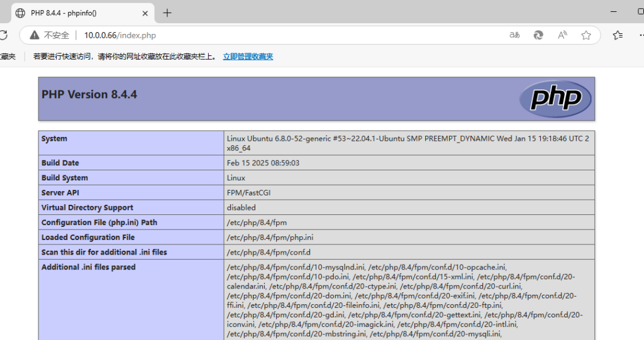This screenshot has width=644, height=340.
Task: Click the Loaded Configuration File label
Action: (x=88, y=238)
